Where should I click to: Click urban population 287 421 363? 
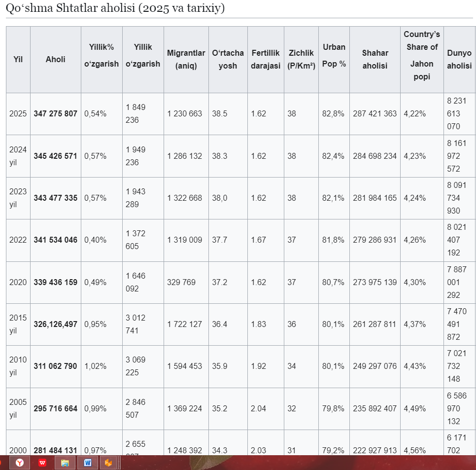[374, 113]
